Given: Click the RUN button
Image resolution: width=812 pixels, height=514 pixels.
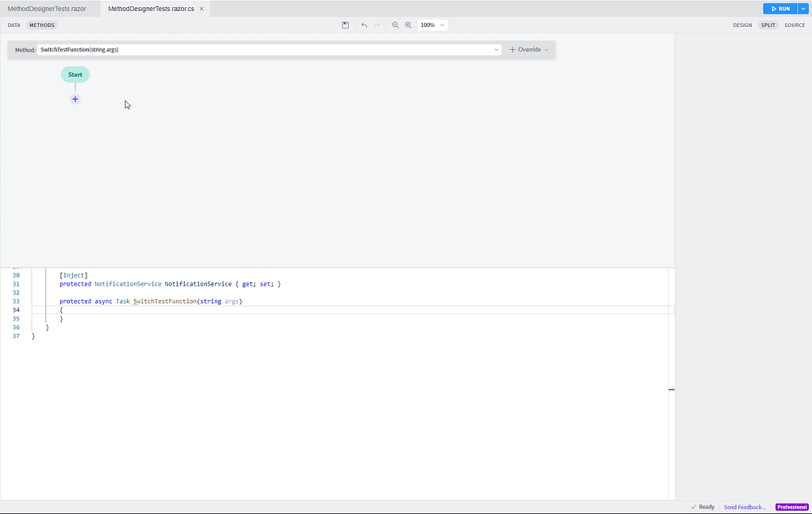Looking at the screenshot, I should 780,8.
